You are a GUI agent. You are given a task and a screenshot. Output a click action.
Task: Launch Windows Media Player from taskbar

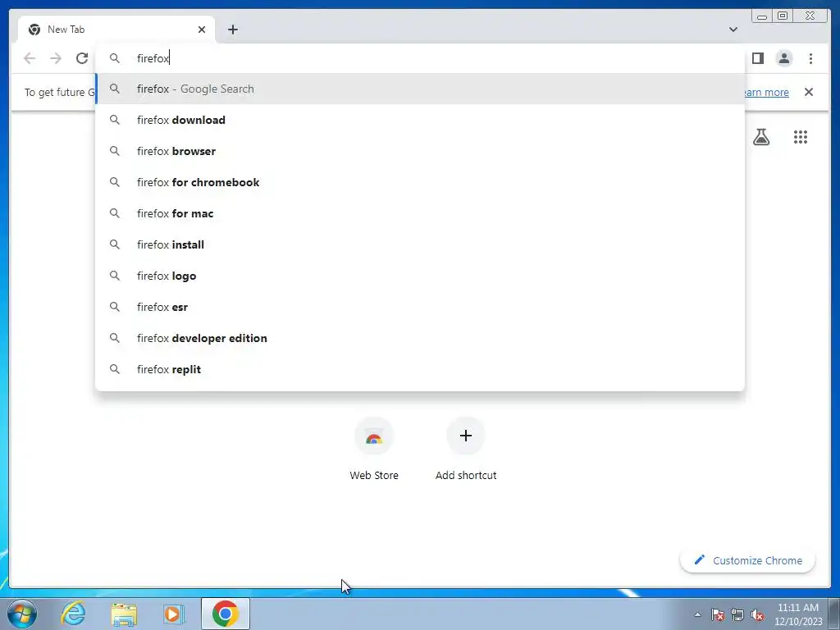[174, 614]
